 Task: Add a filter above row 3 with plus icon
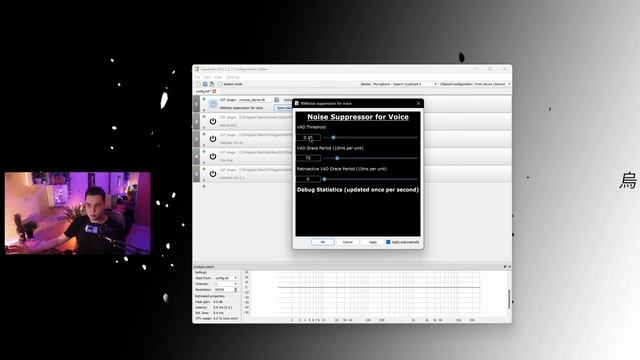(204, 134)
